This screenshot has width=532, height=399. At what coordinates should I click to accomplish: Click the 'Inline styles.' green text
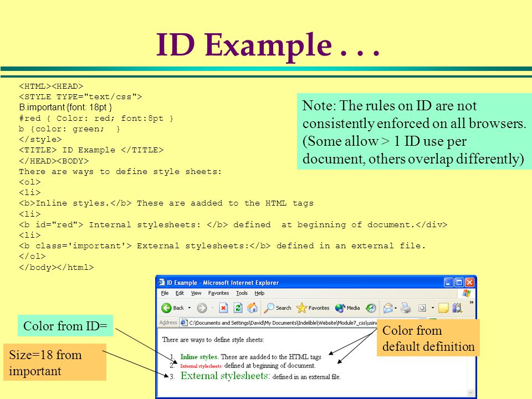tap(199, 356)
